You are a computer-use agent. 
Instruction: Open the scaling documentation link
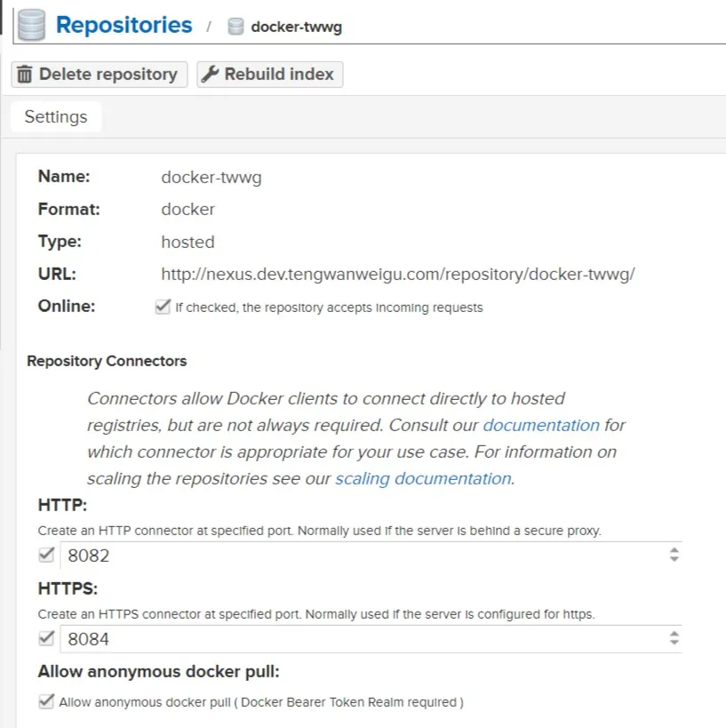click(423, 478)
